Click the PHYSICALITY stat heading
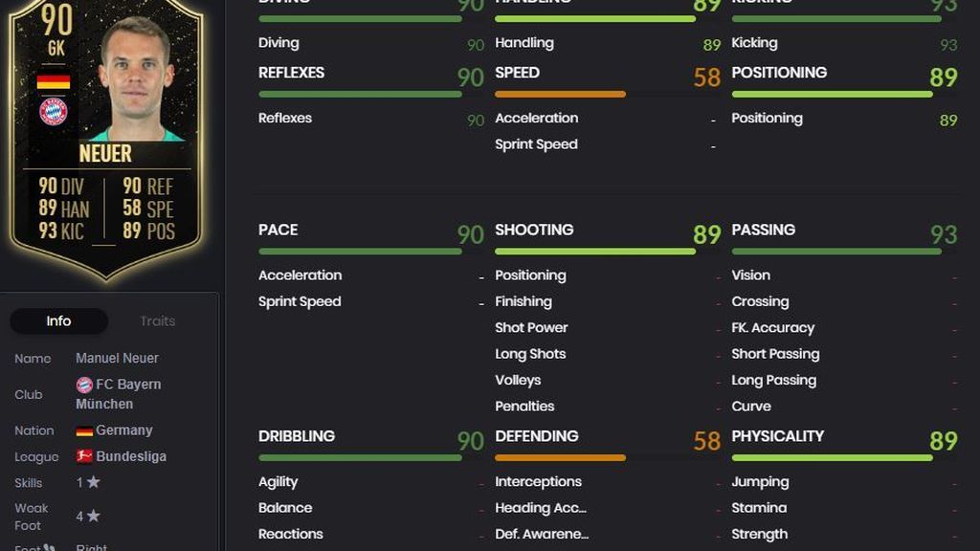This screenshot has height=551, width=980. pos(777,436)
